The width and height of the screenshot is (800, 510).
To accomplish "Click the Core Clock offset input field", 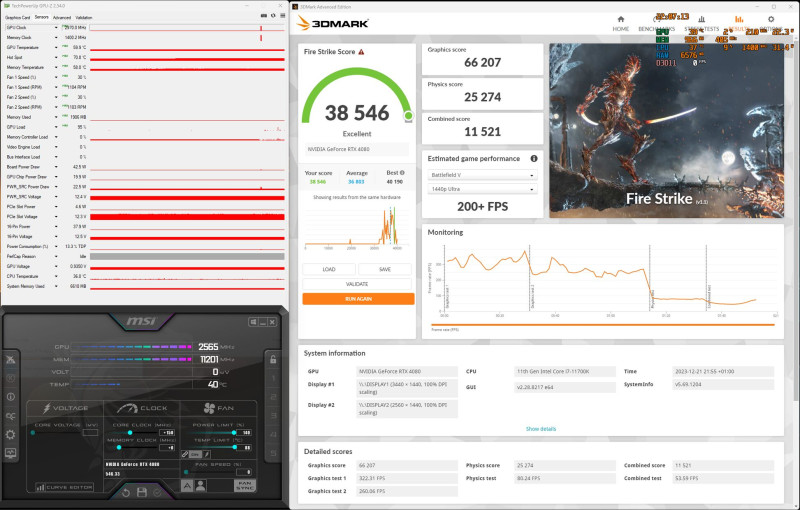I will coord(167,432).
